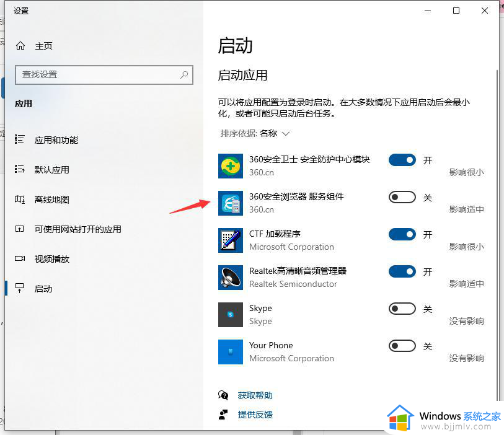This screenshot has height=435, width=504.
Task: Go to 主页 in the sidebar
Action: click(43, 46)
